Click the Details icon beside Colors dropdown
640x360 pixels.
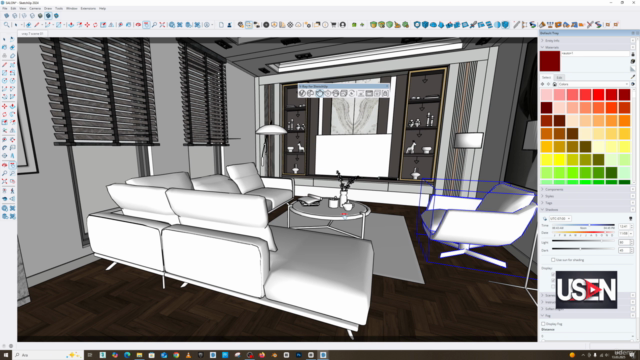(633, 84)
